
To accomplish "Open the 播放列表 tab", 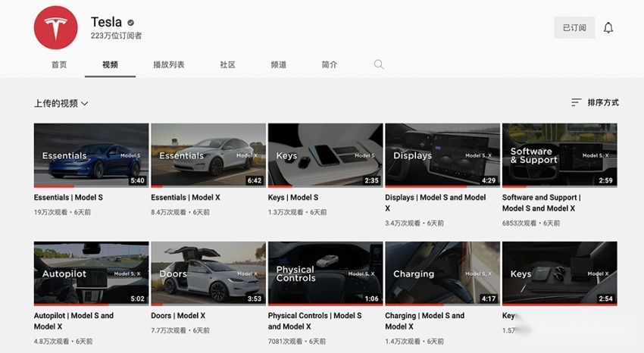I will [169, 64].
